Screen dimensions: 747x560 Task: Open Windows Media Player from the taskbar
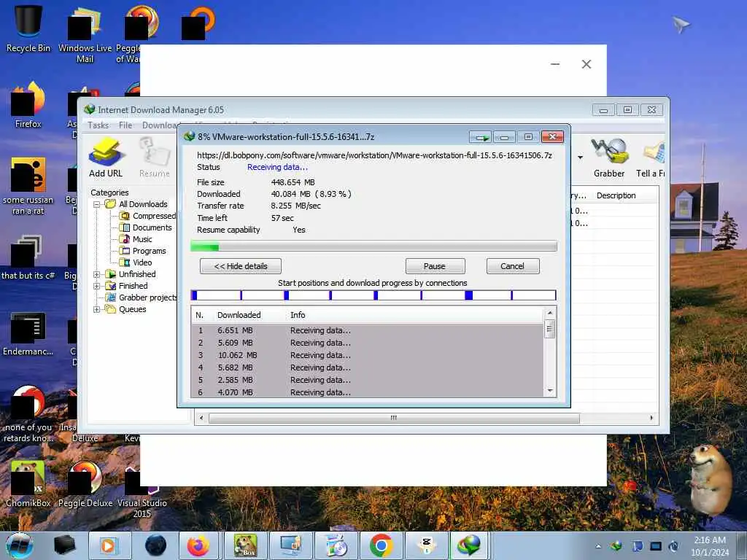[109, 545]
